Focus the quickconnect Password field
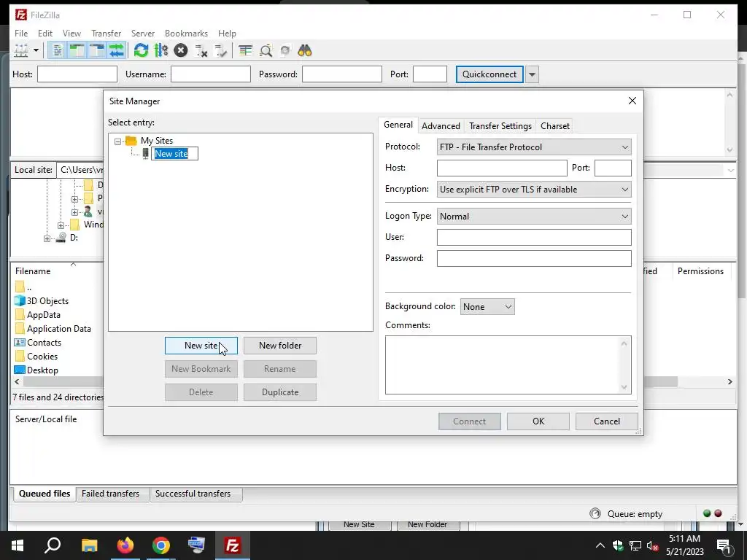747x560 pixels. point(342,74)
